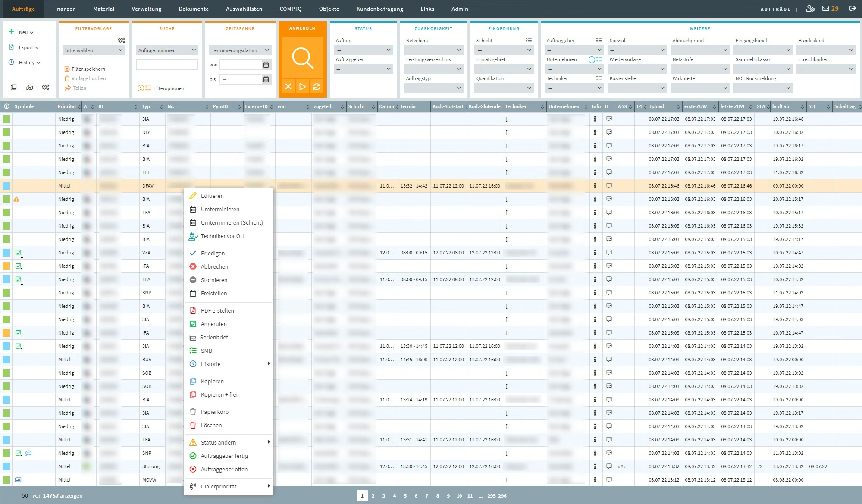Open calendar picker for the 'von' date
The width and height of the screenshot is (862, 504).
[266, 65]
